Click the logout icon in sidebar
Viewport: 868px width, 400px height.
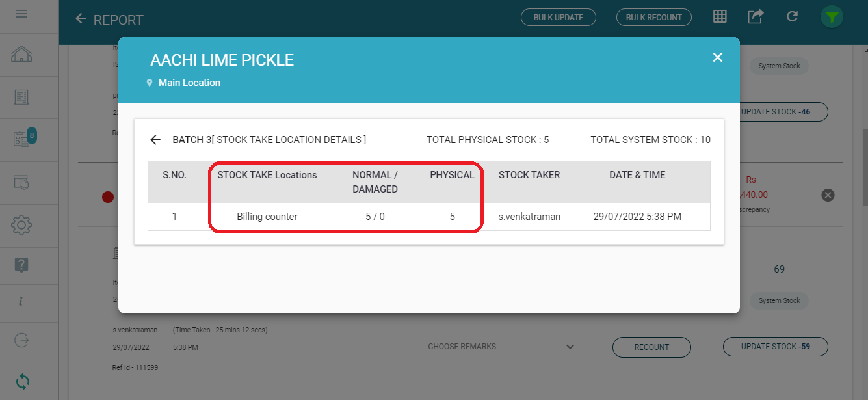(x=21, y=340)
